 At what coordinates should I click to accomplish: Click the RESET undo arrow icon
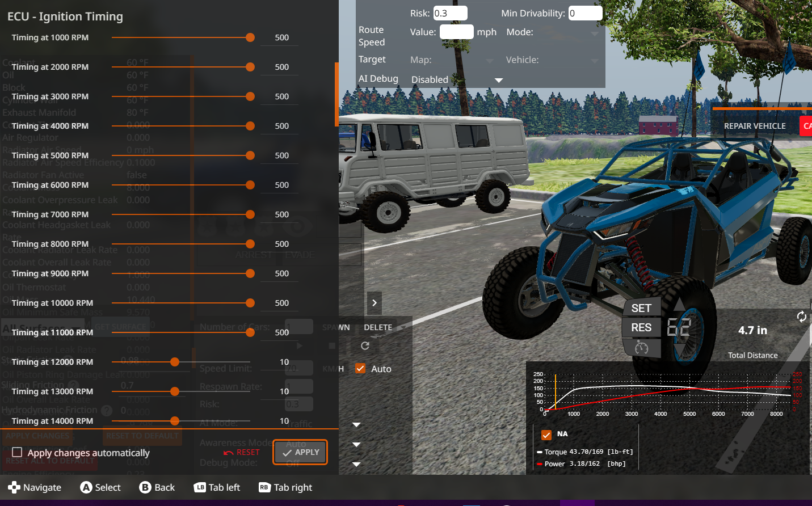(x=229, y=453)
